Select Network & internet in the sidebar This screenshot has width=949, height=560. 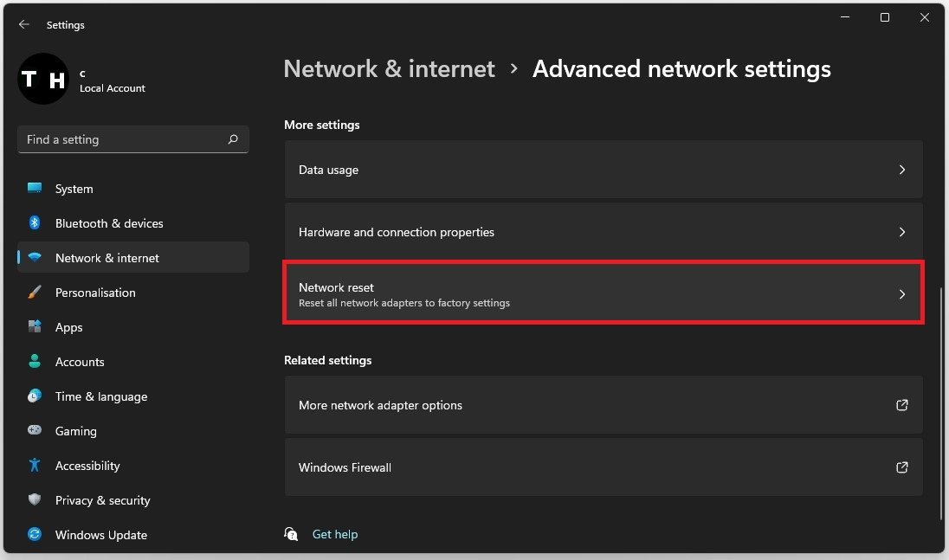(107, 258)
